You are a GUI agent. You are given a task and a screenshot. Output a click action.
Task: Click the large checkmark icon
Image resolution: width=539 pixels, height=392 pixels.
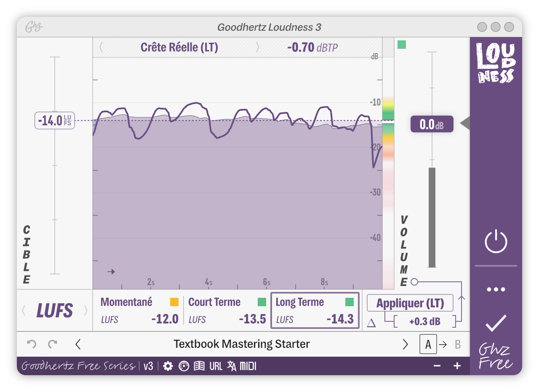coord(496,323)
